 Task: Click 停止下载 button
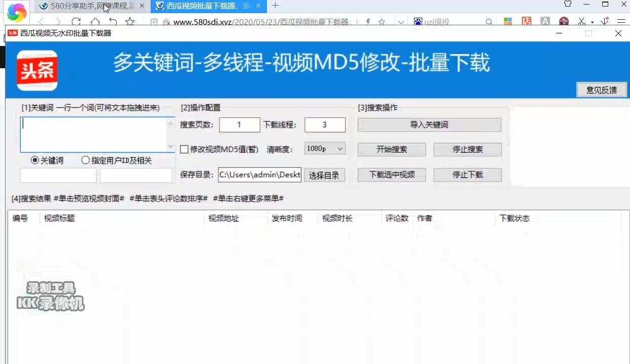(468, 175)
